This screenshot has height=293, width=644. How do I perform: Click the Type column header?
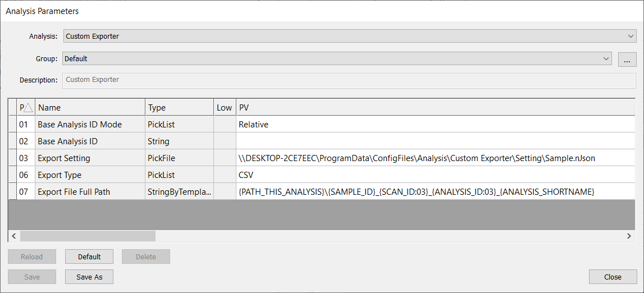pos(180,107)
